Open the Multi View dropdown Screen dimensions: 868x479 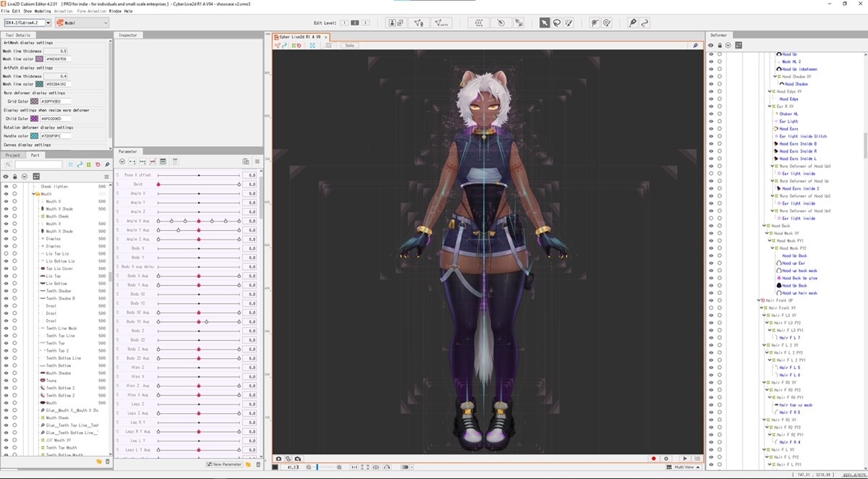point(684,467)
